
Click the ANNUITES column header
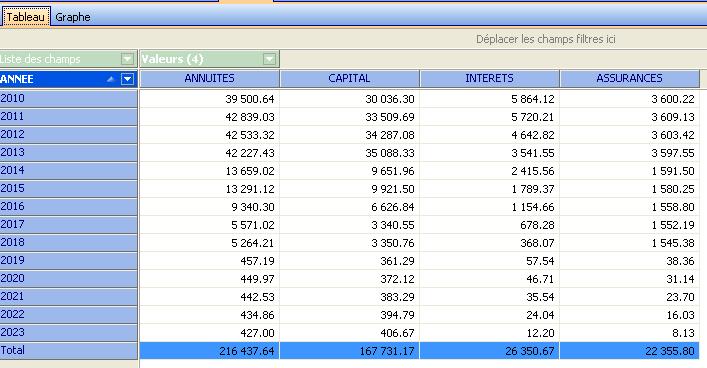pos(210,78)
